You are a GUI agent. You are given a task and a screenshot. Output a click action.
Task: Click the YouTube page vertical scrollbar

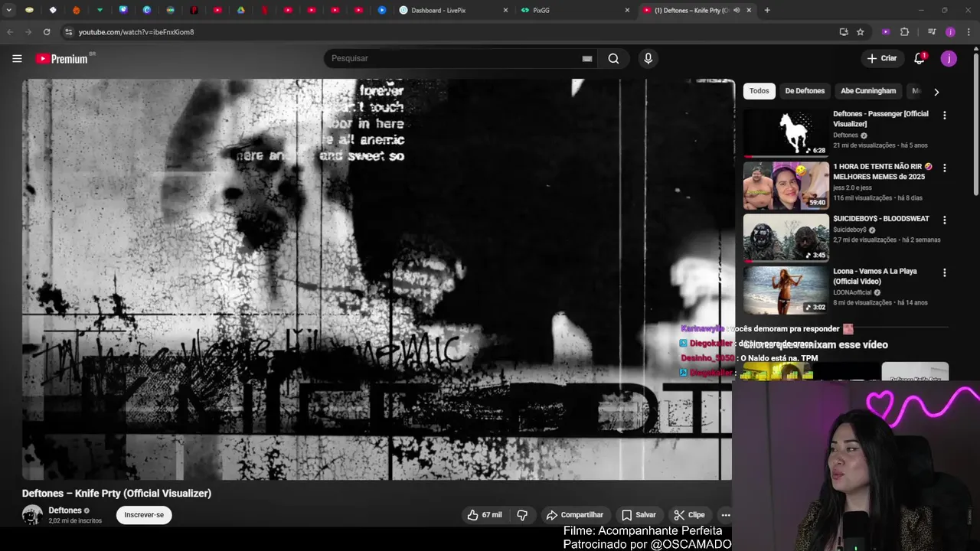(x=975, y=122)
